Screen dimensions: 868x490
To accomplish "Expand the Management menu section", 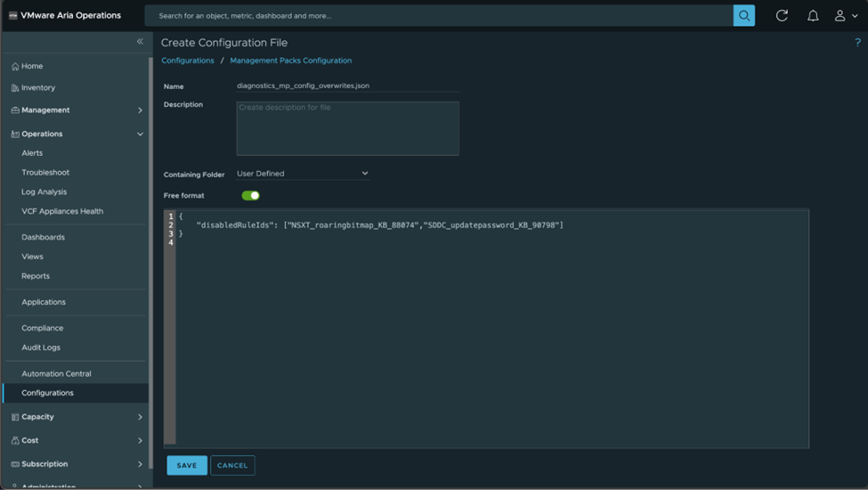I will click(140, 110).
